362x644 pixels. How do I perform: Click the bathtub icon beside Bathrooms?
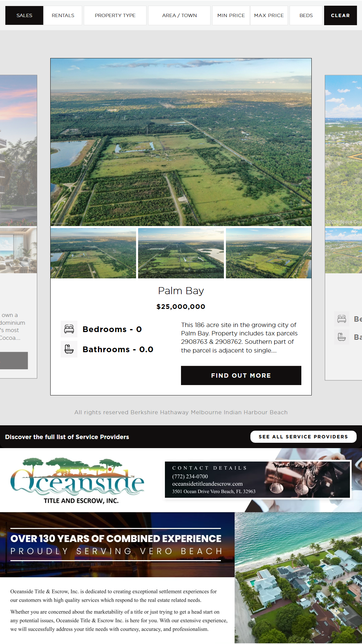pyautogui.click(x=69, y=349)
